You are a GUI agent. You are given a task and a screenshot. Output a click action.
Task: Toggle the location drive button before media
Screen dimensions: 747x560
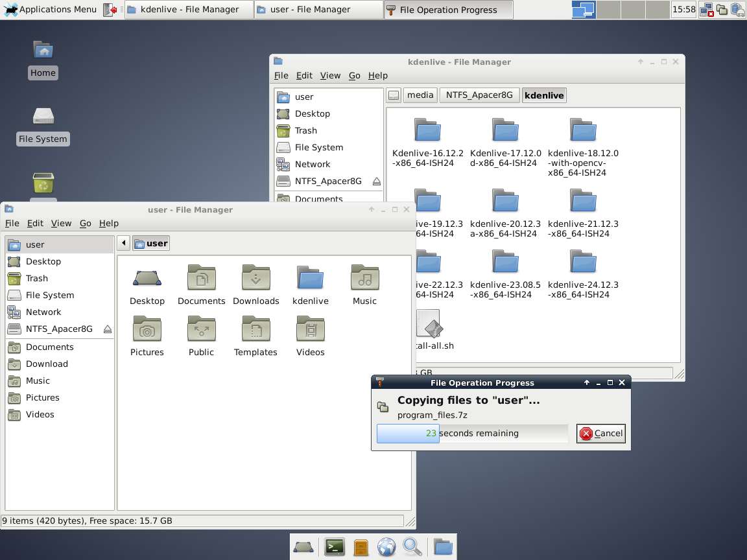tap(394, 95)
